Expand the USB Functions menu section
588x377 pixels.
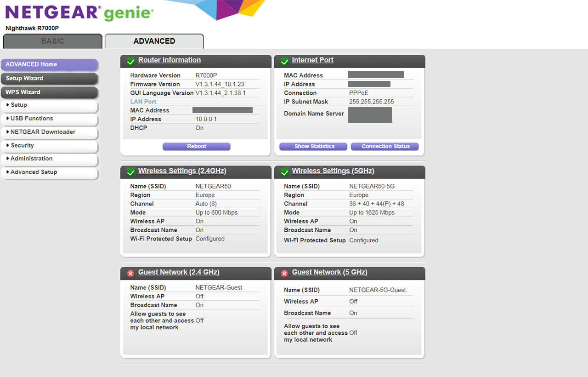click(49, 119)
